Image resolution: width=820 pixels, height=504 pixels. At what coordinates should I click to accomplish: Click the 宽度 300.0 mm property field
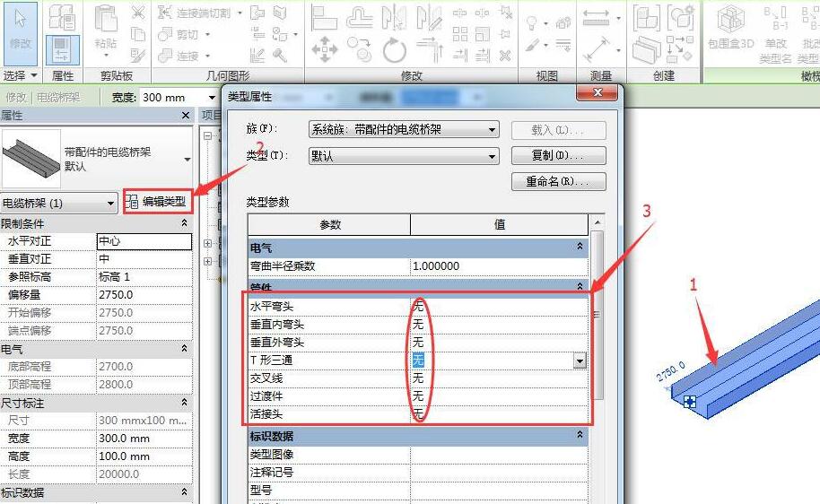(144, 439)
